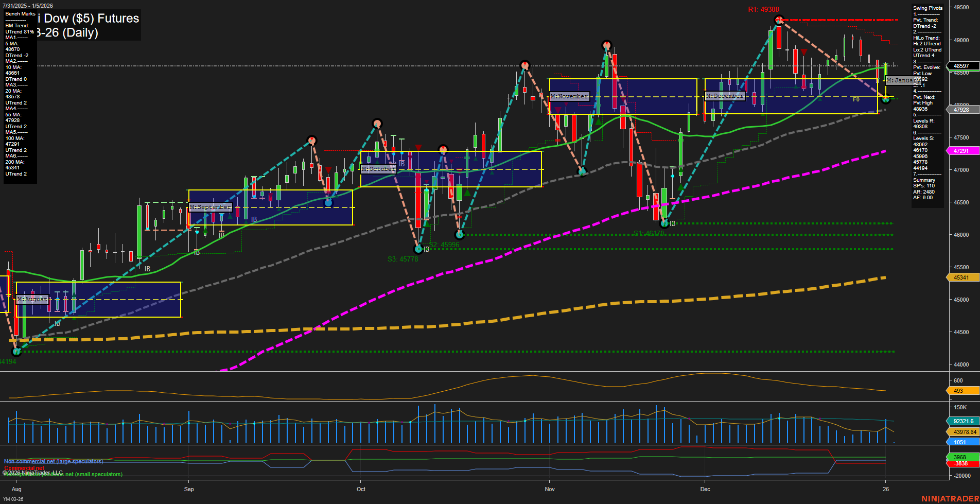Select the gray 47928 pivot price marker
This screenshot has height=504, width=980.
tap(962, 110)
